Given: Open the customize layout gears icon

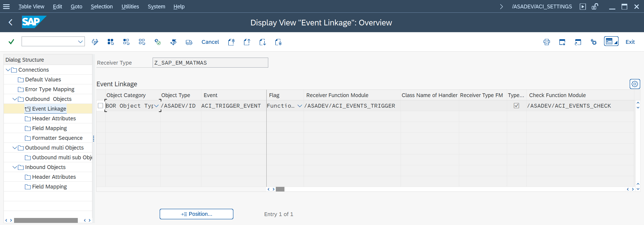Looking at the screenshot, I should [x=593, y=42].
